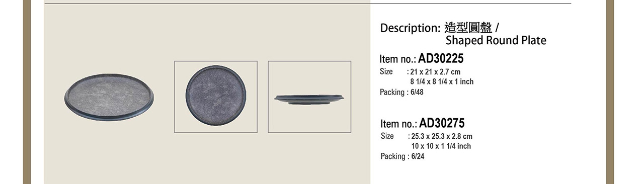Viewport: 644px width, 184px height.
Task: Click the Shaped Round Plate title
Action: 496,41
